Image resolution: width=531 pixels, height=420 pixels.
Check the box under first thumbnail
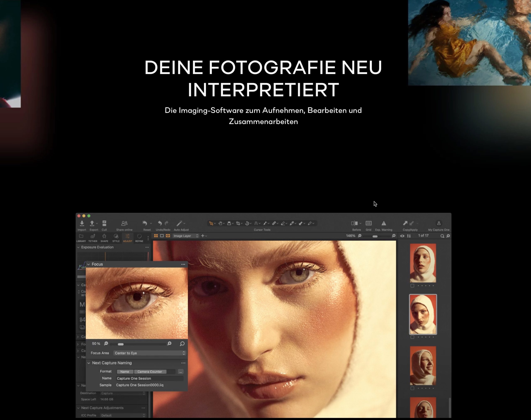click(412, 286)
